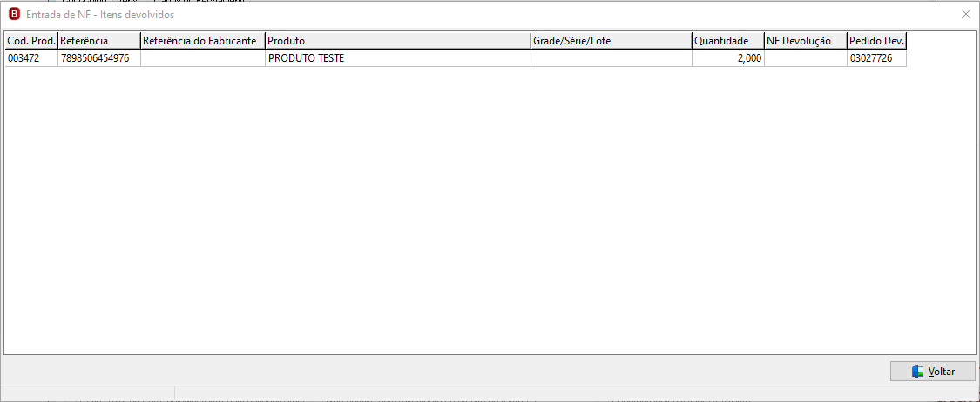Close the Itens devolvidos window
This screenshot has width=980, height=402.
[x=965, y=14]
